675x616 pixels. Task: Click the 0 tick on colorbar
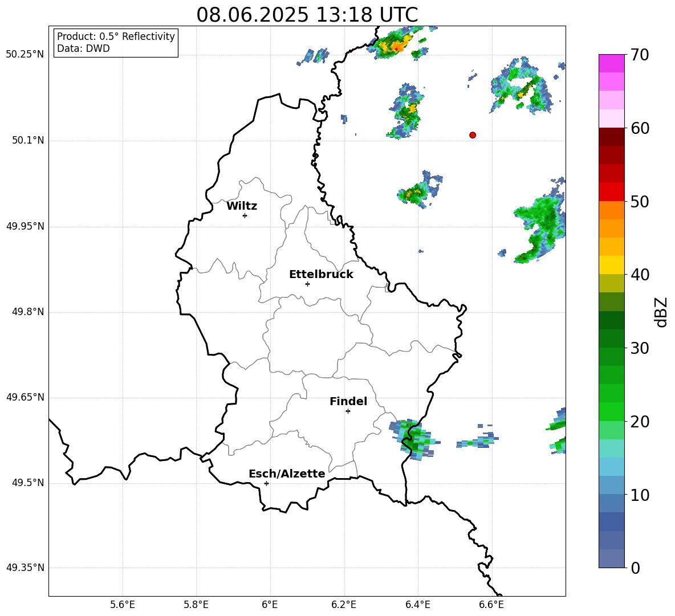[x=635, y=568]
